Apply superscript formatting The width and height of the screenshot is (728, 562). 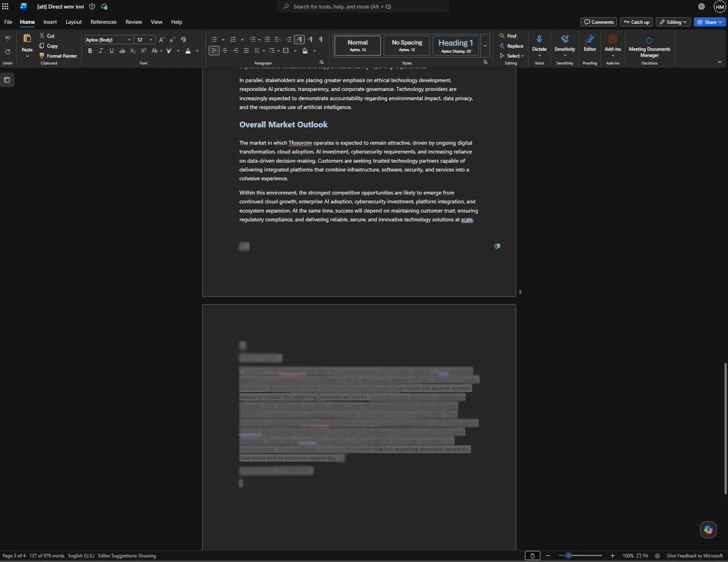pyautogui.click(x=144, y=51)
